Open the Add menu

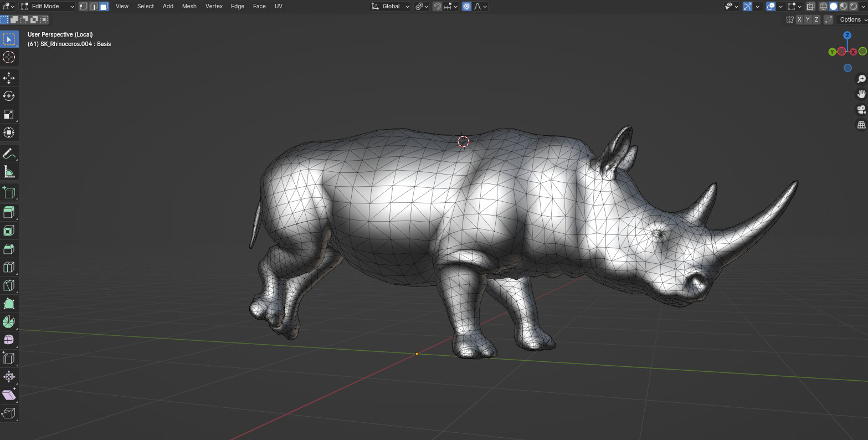pos(168,6)
